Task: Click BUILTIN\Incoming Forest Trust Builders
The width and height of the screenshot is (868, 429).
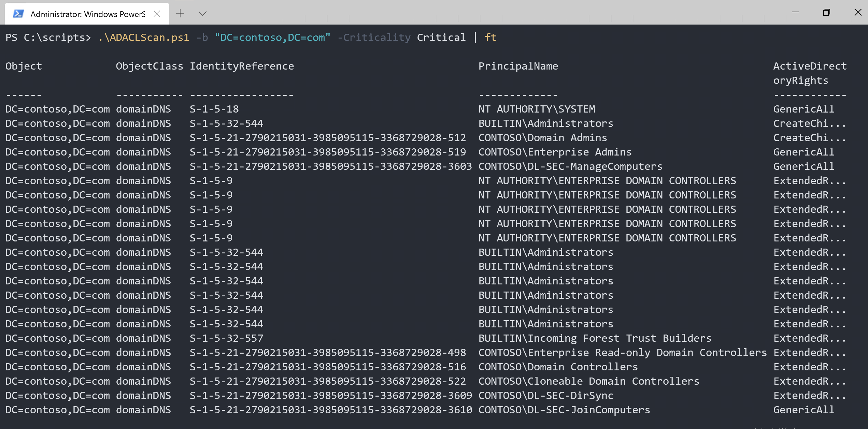Action: click(595, 338)
